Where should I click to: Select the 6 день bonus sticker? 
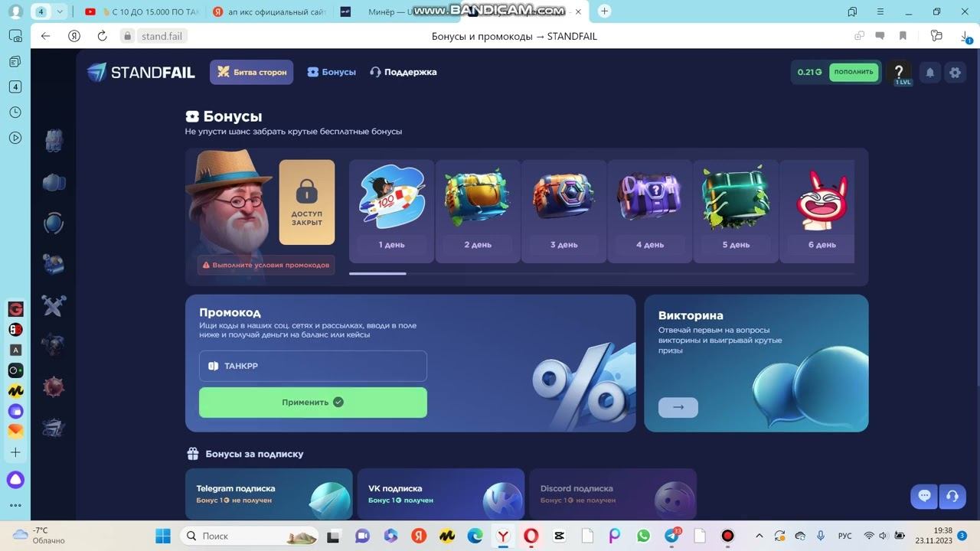(817, 210)
